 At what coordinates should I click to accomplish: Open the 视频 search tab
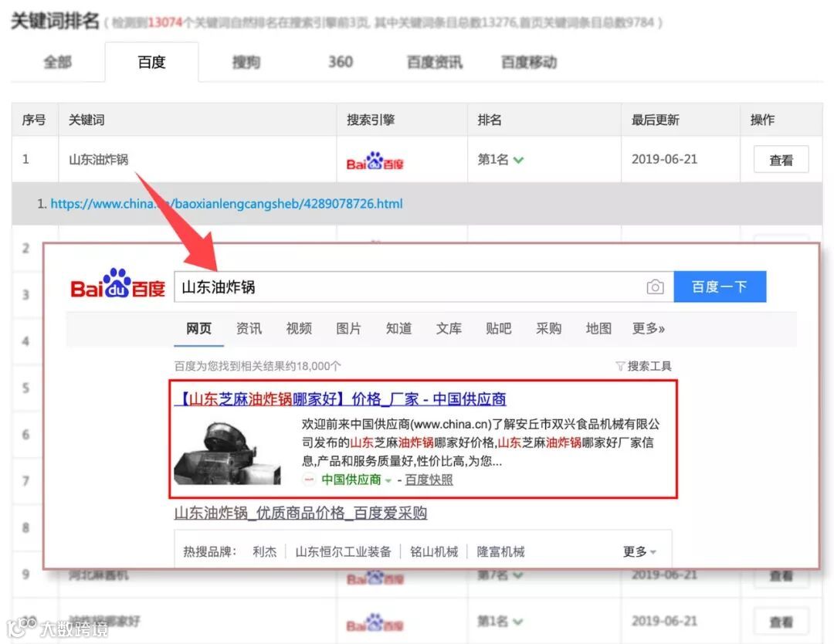click(x=299, y=328)
